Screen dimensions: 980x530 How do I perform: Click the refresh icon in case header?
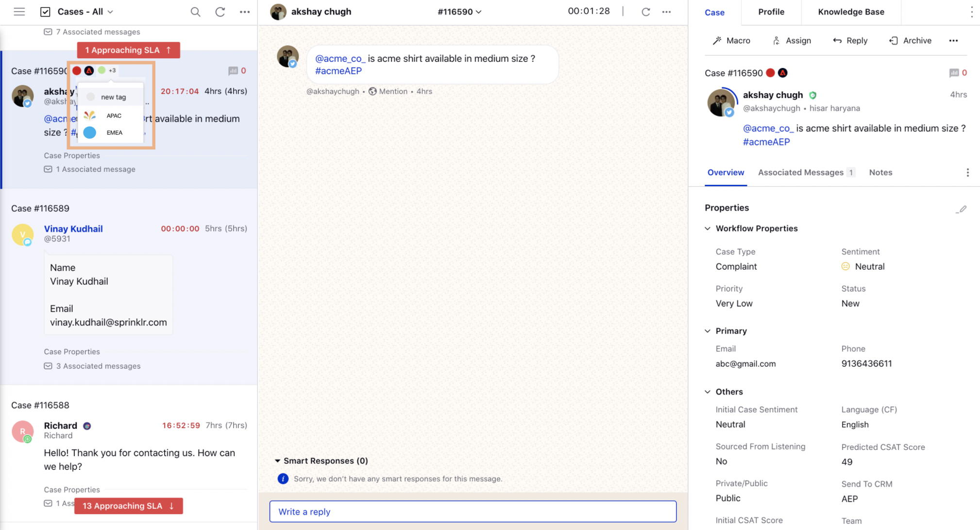pyautogui.click(x=646, y=12)
